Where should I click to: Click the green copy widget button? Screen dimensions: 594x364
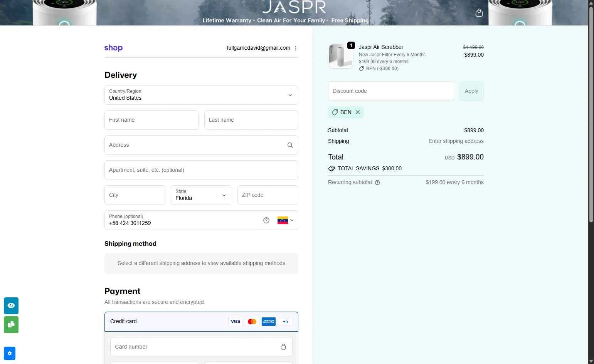(x=11, y=325)
